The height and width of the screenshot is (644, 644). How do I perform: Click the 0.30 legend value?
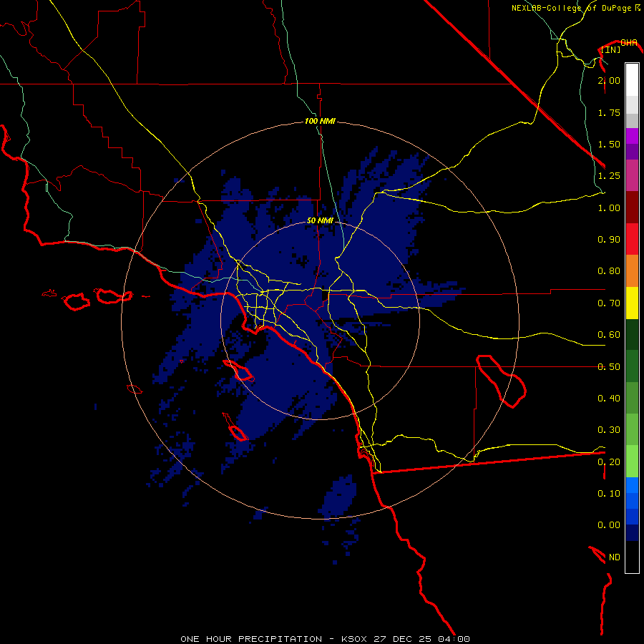point(609,429)
